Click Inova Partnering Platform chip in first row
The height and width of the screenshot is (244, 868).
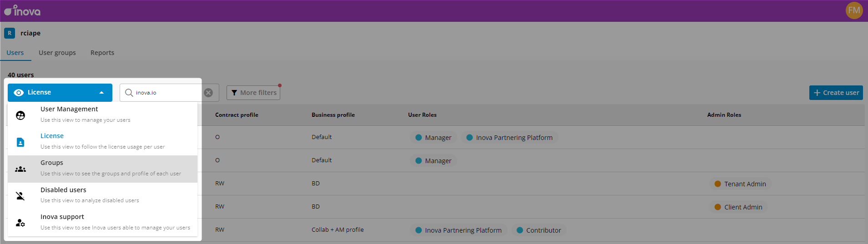[510, 138]
